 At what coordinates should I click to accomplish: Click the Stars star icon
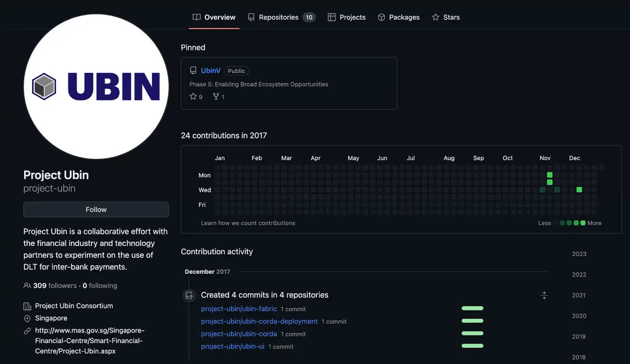[x=435, y=17]
